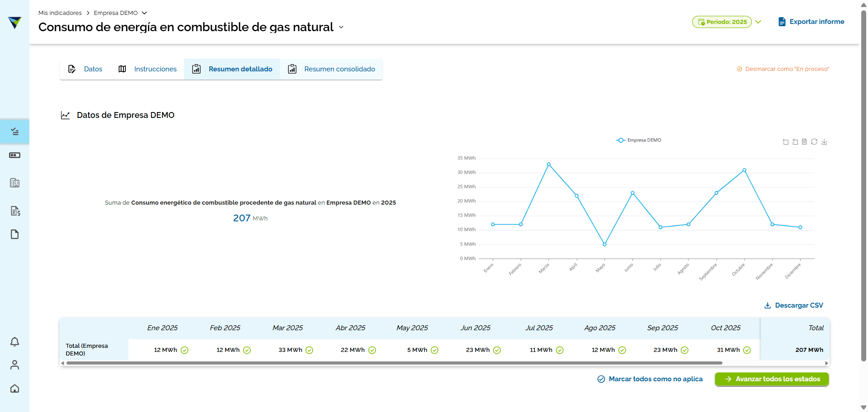Screen dimensions: 868x412
Task: Switch to the Instrucciones tab
Action: (x=147, y=69)
